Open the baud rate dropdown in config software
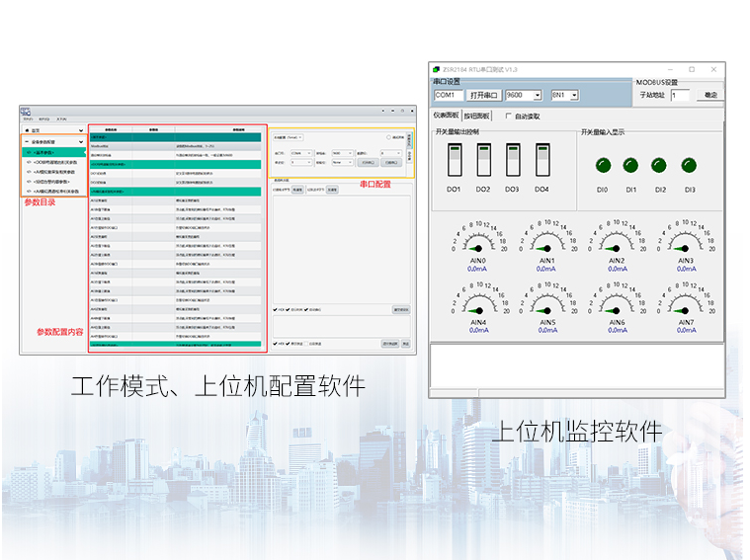Viewport: 750px width, 560px height. 343,153
